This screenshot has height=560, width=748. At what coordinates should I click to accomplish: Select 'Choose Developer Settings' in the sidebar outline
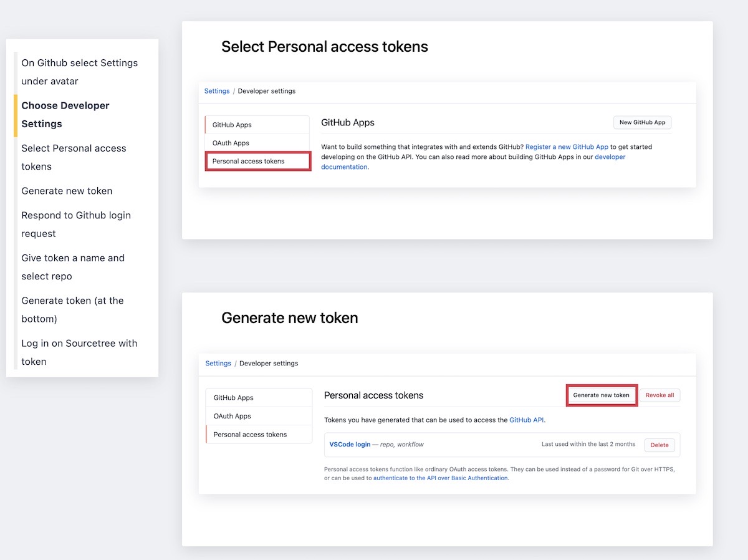coord(65,115)
